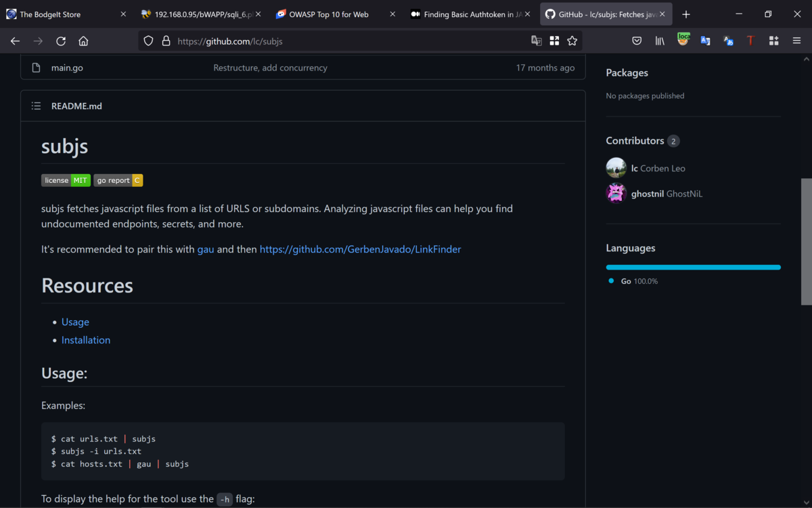Click the '-h' flag code text

tap(225, 500)
